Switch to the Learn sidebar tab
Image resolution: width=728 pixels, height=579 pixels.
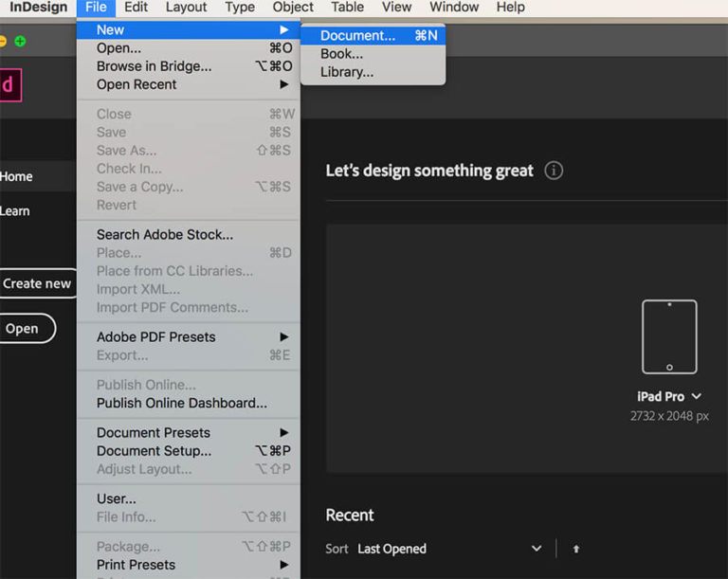(x=15, y=210)
